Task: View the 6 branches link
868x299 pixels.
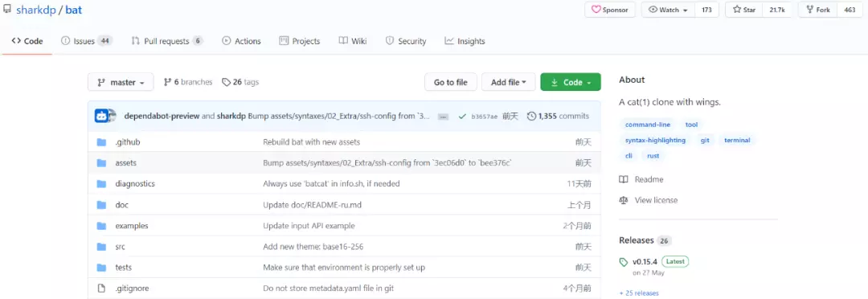Action: (x=188, y=82)
